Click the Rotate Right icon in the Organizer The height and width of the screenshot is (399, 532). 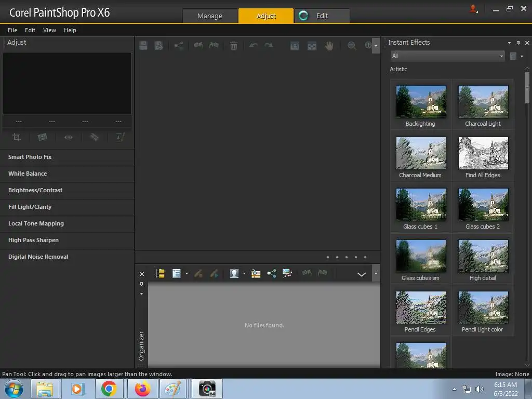point(322,272)
